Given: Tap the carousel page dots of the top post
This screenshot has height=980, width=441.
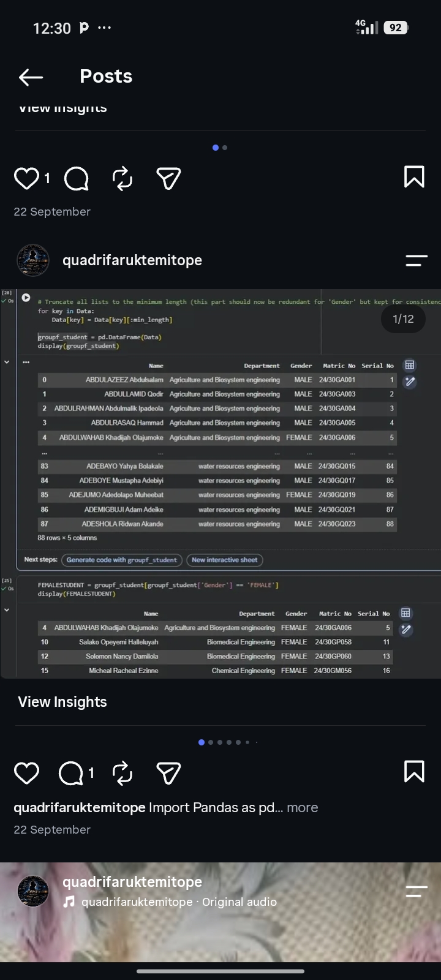Looking at the screenshot, I should click(220, 148).
